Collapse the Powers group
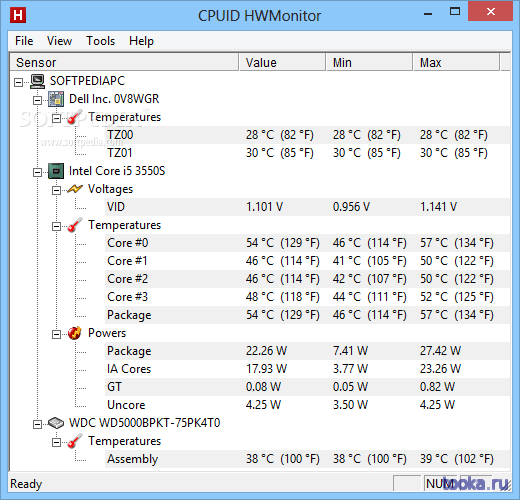Screen dimensions: 520x500 [56, 334]
